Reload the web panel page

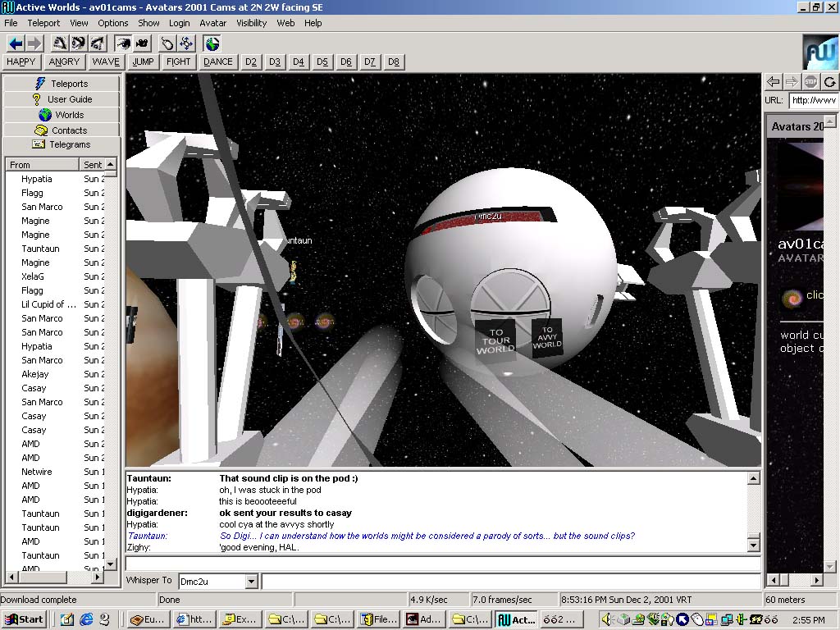(829, 81)
